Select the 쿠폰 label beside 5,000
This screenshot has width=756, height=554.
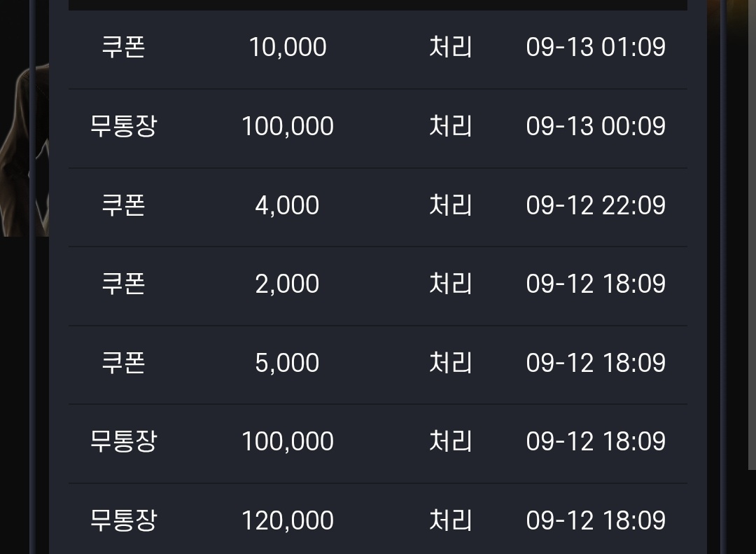123,362
